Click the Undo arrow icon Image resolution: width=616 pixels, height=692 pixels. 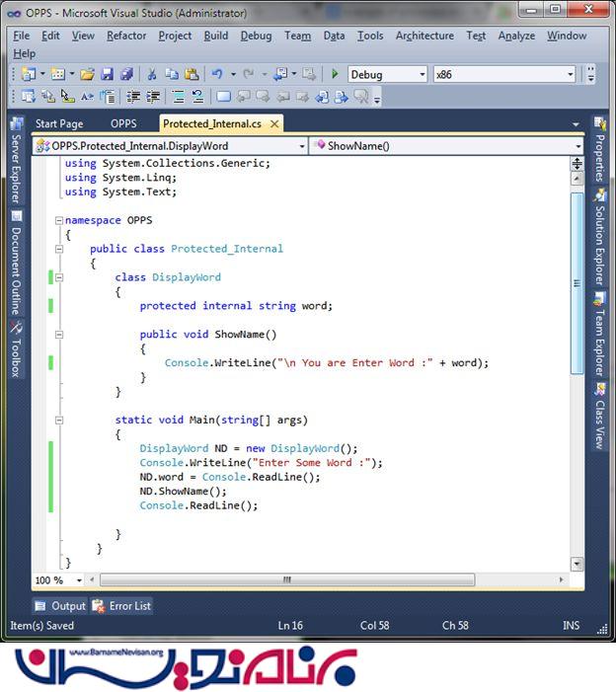[217, 74]
